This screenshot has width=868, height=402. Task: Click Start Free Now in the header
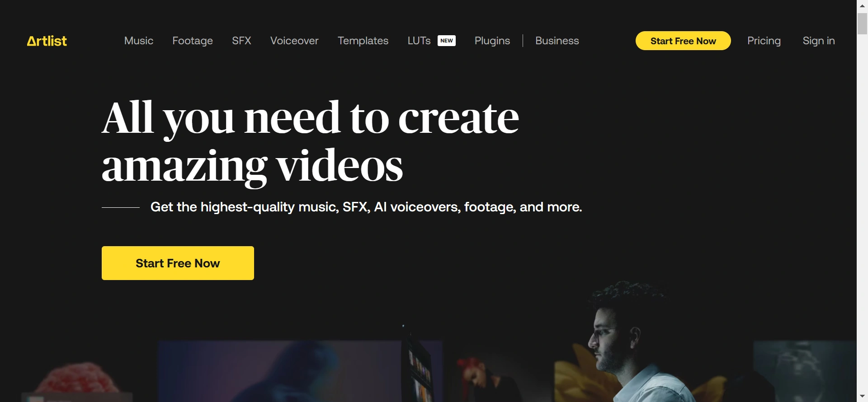tap(683, 41)
